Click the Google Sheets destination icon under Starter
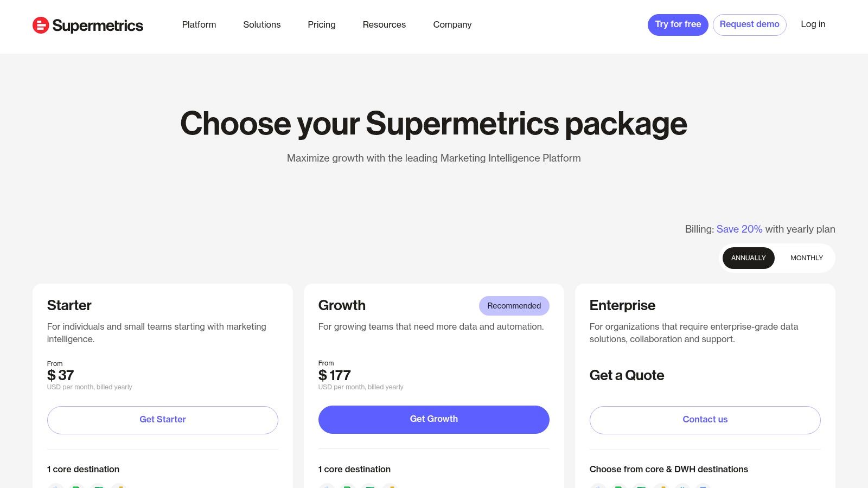Viewport: 868px width, 488px height. pyautogui.click(x=76, y=487)
